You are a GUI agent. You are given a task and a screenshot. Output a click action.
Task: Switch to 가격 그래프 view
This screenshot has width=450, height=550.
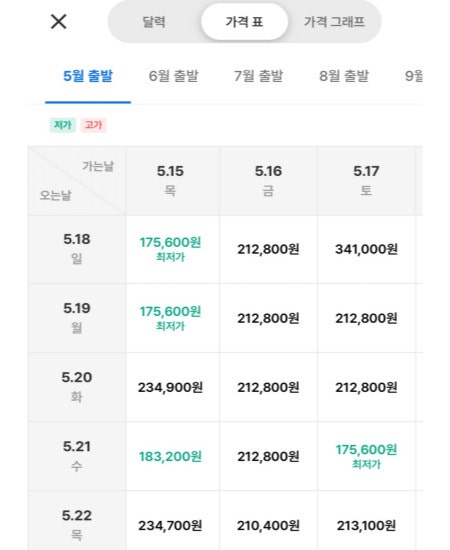[x=334, y=22]
